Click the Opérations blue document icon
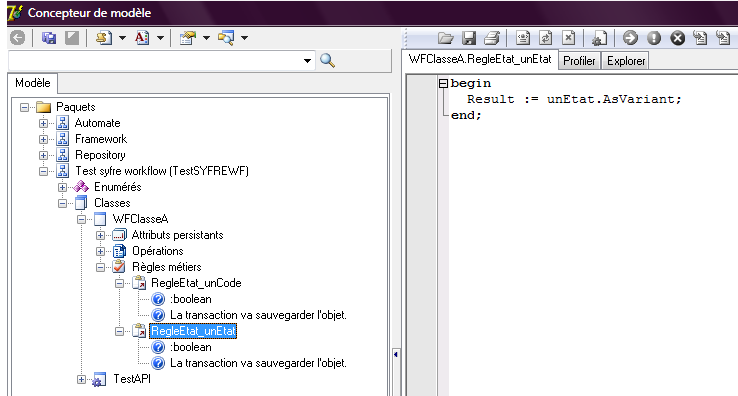The image size is (738, 396). pyautogui.click(x=120, y=251)
